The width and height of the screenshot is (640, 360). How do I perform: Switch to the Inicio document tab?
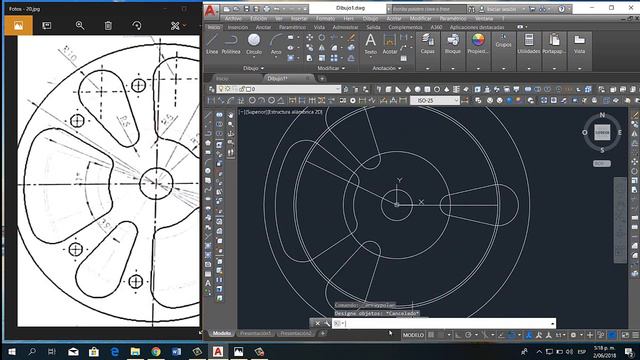(x=222, y=78)
